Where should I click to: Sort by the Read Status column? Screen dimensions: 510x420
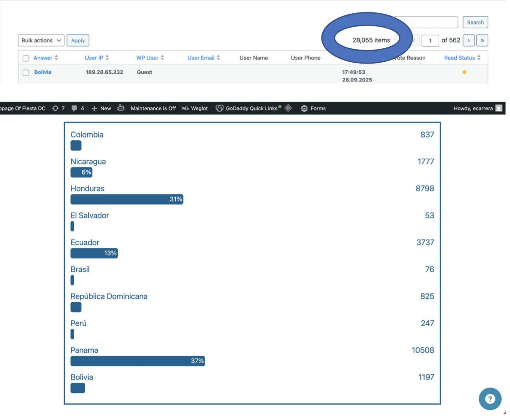pos(462,58)
